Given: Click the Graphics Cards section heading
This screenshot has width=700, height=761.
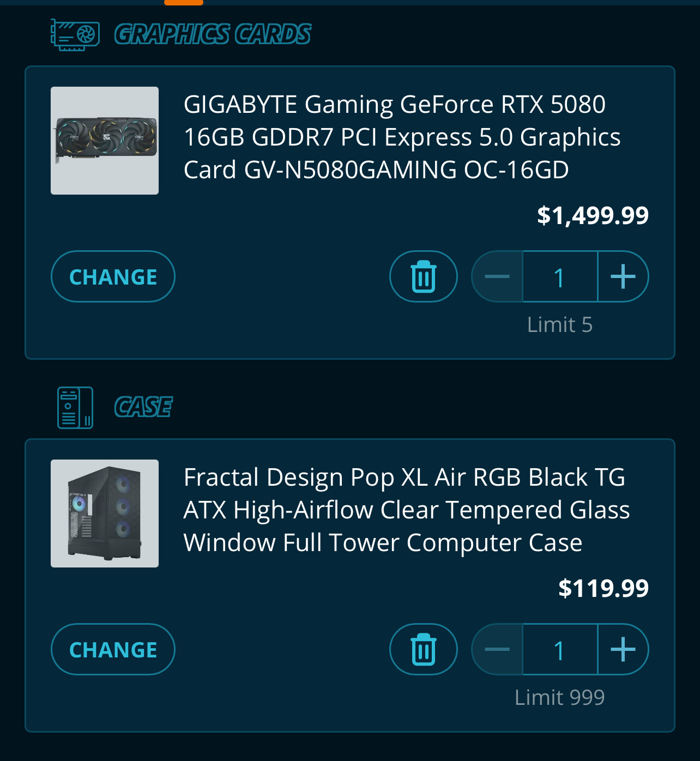Looking at the screenshot, I should tap(213, 34).
